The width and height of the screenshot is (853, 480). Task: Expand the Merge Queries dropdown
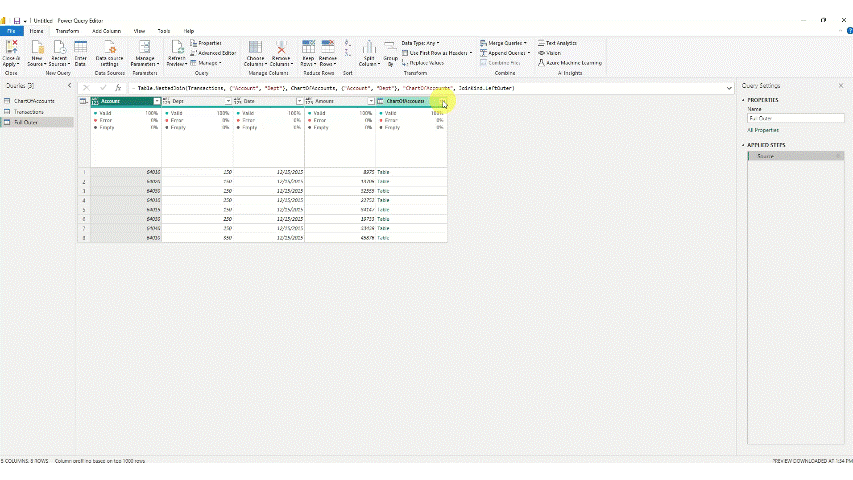(507, 43)
